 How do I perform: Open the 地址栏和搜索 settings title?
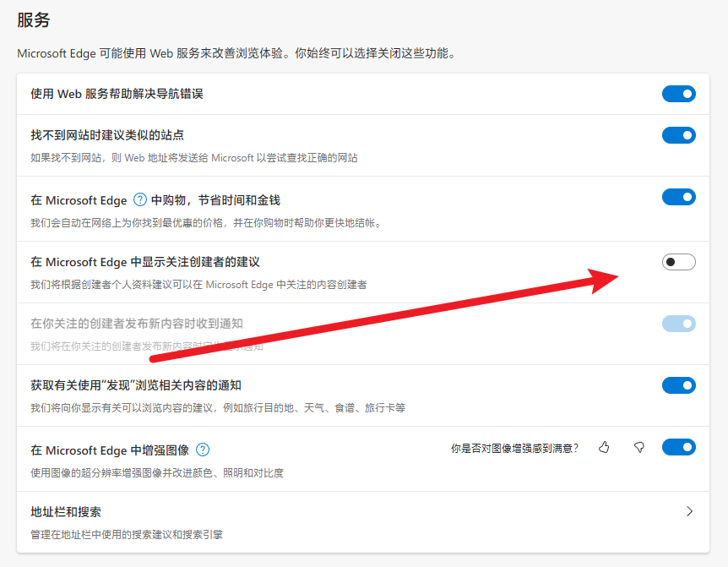tap(66, 512)
